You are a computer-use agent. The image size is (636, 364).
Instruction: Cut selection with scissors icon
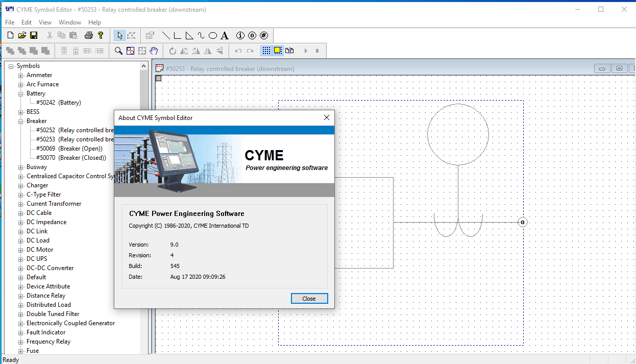tap(50, 35)
